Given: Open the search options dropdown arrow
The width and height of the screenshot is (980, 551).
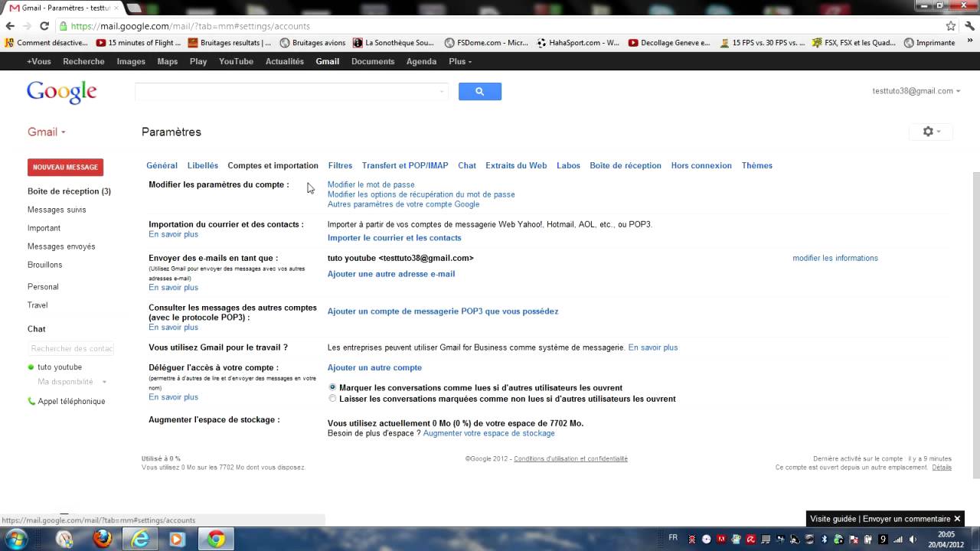Looking at the screenshot, I should point(442,92).
